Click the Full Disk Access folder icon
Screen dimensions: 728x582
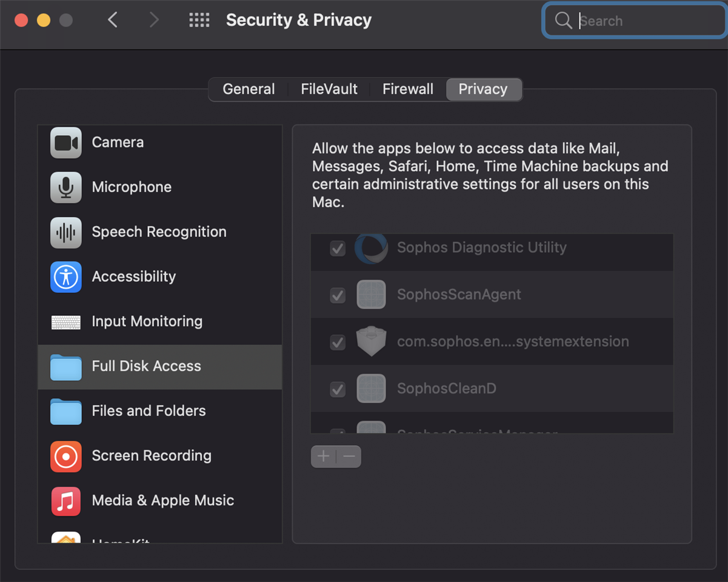[66, 367]
